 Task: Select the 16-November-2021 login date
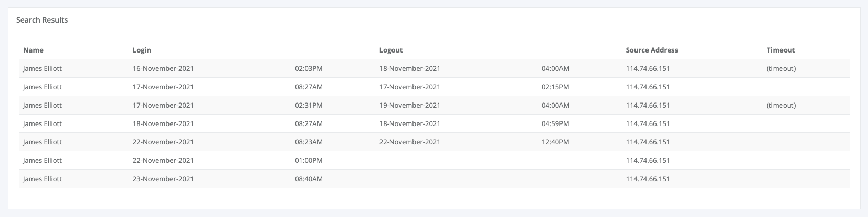pyautogui.click(x=163, y=68)
